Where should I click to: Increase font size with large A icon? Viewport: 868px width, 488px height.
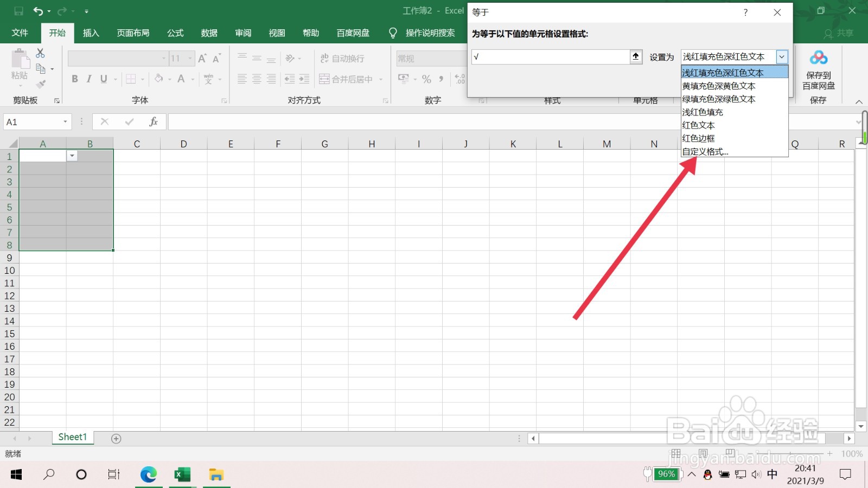click(x=202, y=58)
